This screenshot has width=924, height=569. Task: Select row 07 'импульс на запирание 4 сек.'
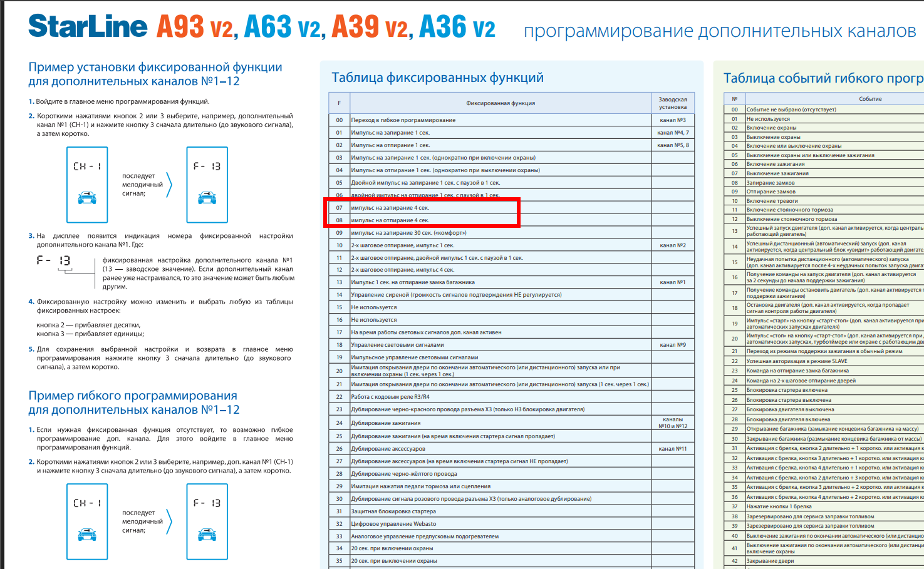coord(390,208)
